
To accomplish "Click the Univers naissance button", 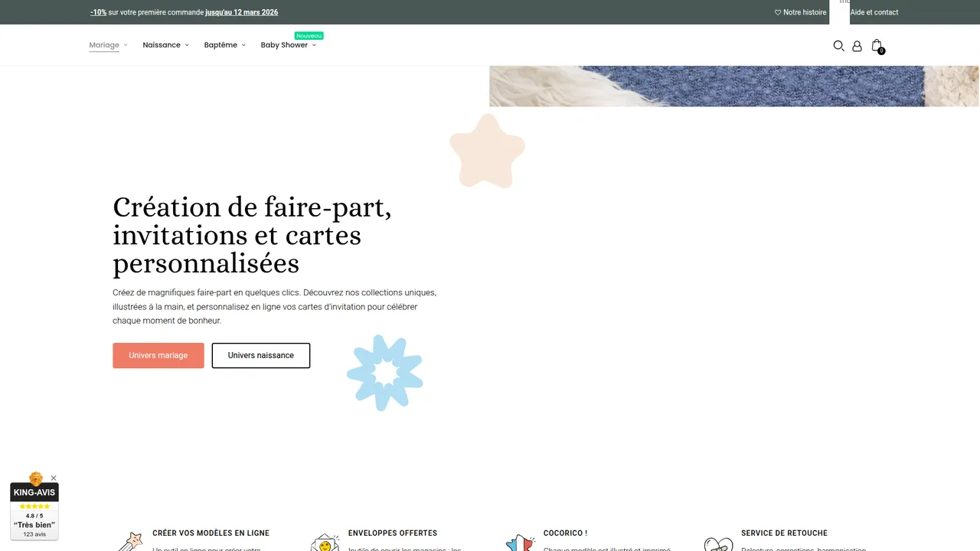I will [x=261, y=356].
